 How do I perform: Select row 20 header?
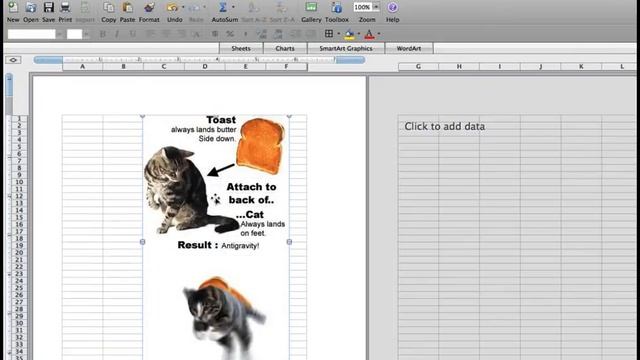point(19,253)
